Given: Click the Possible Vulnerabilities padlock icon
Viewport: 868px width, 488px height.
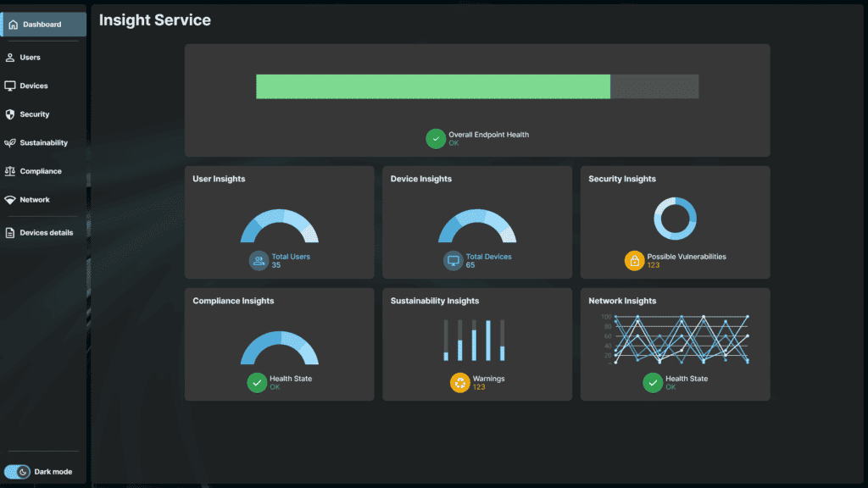Looking at the screenshot, I should 635,260.
